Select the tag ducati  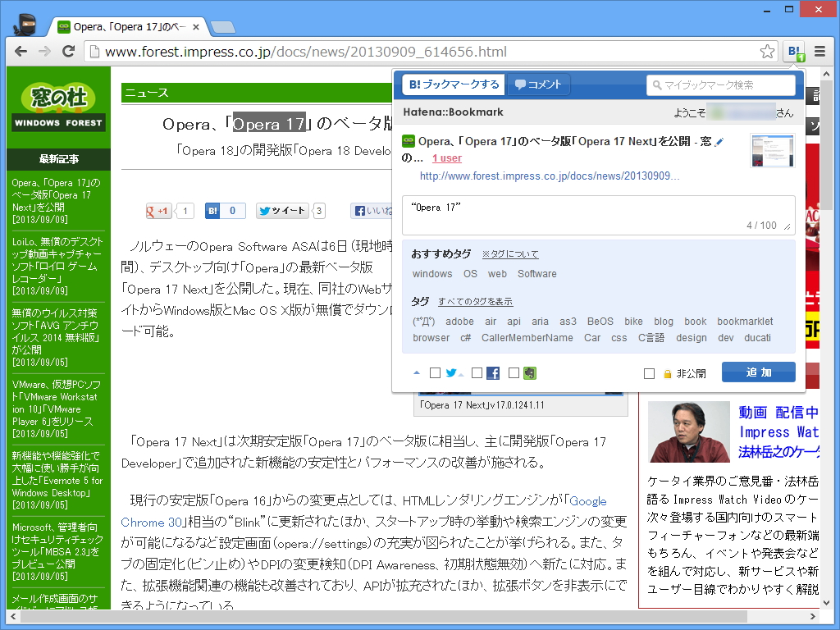point(757,338)
